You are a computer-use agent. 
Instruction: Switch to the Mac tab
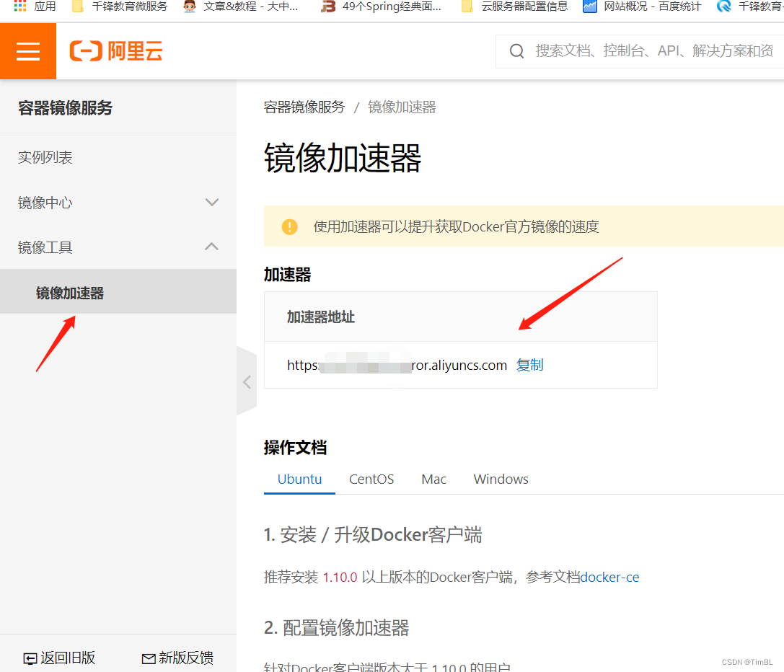[434, 479]
